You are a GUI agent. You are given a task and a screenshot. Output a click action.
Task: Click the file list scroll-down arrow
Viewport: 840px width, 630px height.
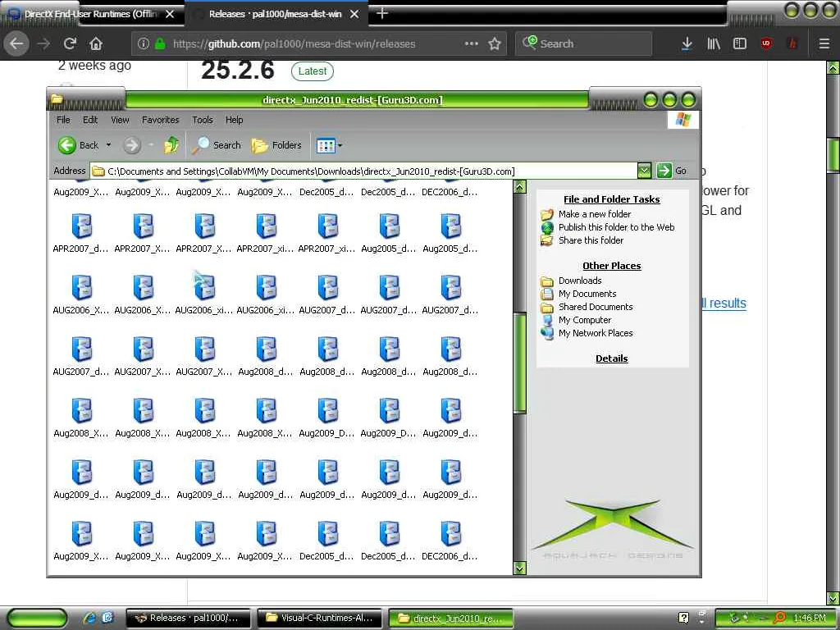click(519, 568)
